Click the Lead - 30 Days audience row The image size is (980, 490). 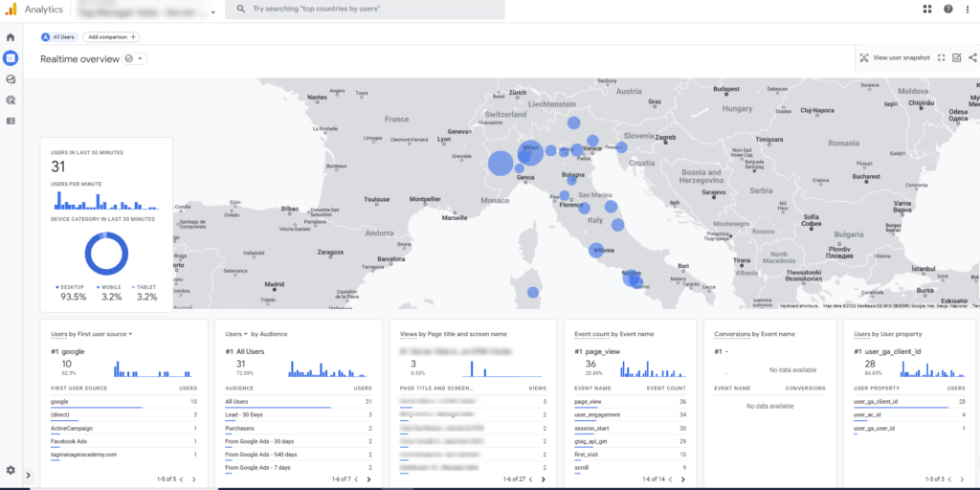[x=299, y=415]
